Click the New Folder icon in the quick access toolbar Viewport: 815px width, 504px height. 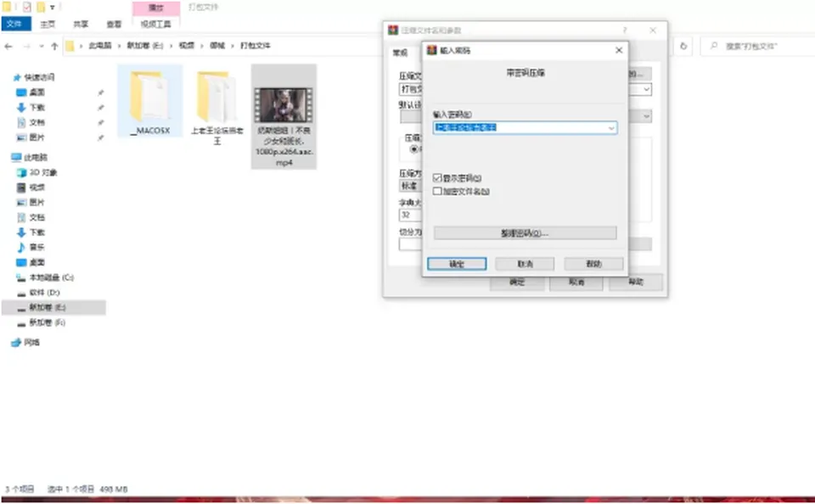41,8
